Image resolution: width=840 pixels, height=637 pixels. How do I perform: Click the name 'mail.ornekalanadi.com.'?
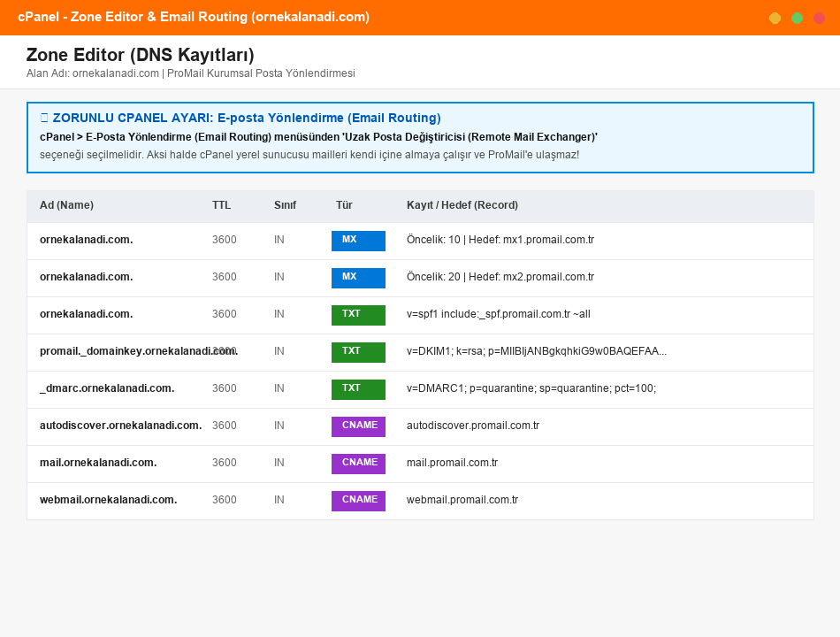pyautogui.click(x=98, y=462)
